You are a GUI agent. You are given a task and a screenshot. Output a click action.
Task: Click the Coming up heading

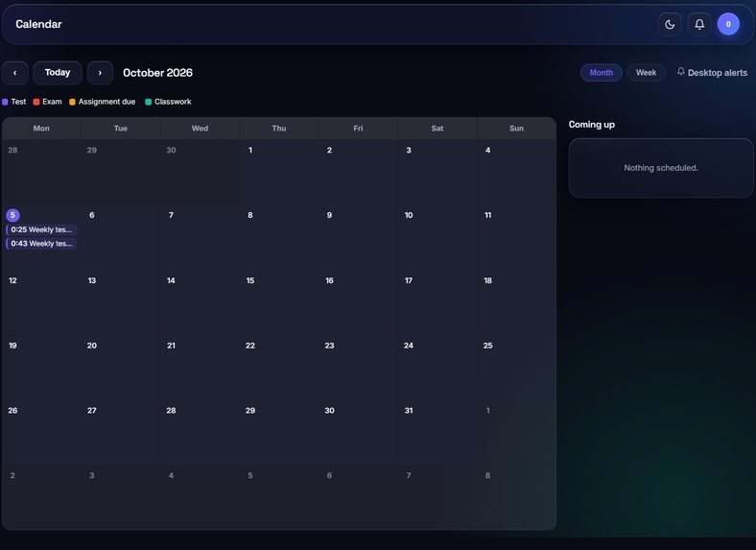pyautogui.click(x=592, y=125)
